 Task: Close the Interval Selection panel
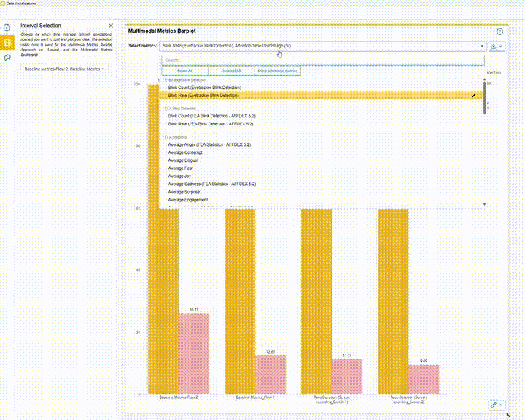point(111,26)
